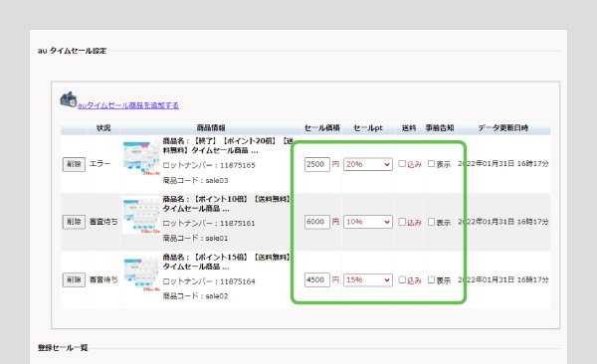Click text ロットナンバー：11875165
This screenshot has width=597, height=364.
point(209,165)
